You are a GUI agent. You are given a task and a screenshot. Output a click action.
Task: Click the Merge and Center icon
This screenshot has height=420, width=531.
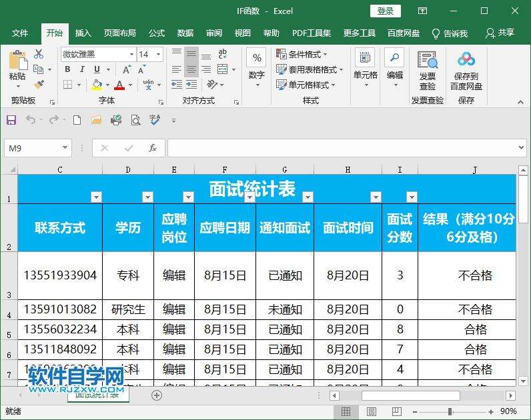pos(223,69)
